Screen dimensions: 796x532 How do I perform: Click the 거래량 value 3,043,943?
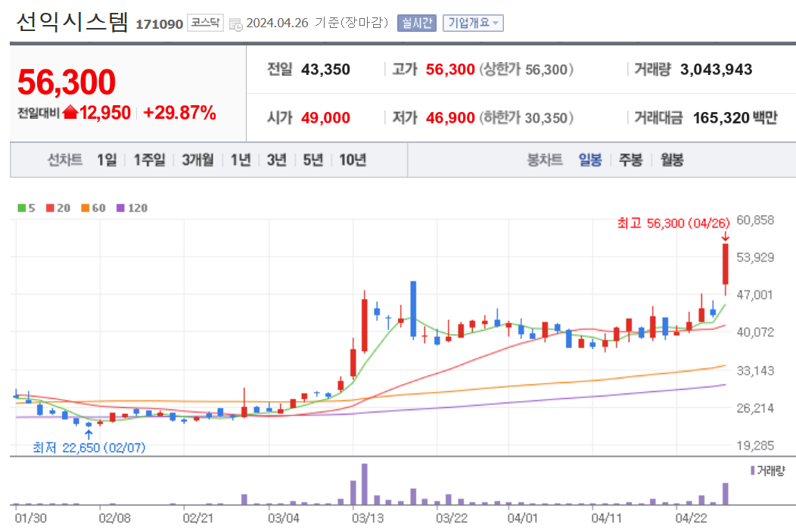tap(717, 69)
